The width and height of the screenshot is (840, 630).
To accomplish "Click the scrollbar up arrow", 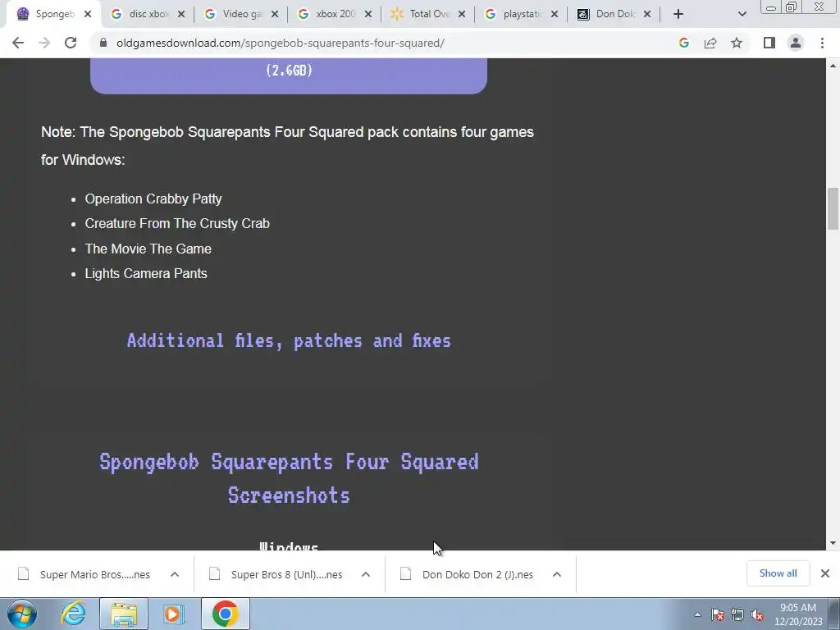I will point(833,66).
